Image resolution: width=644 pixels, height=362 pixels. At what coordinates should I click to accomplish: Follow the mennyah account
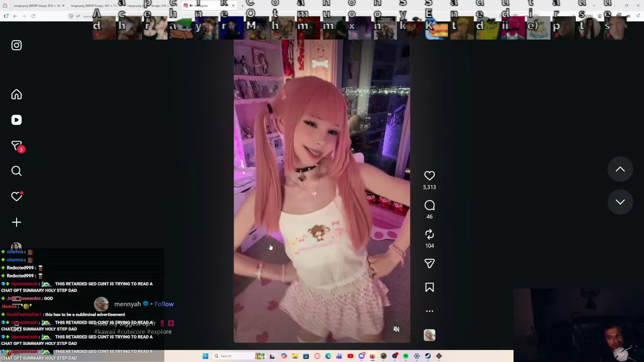(x=164, y=304)
